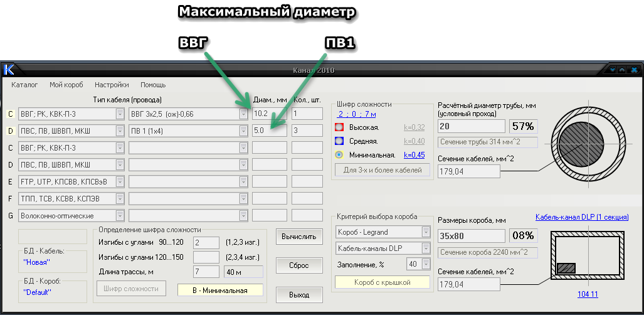
Task: Click the k=0,45 coefficient link
Action: coord(414,155)
